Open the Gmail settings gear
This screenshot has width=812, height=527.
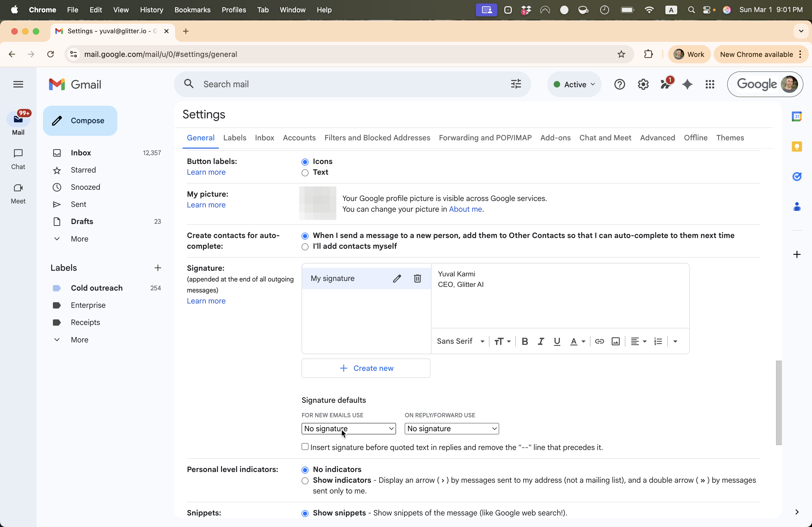tap(643, 84)
